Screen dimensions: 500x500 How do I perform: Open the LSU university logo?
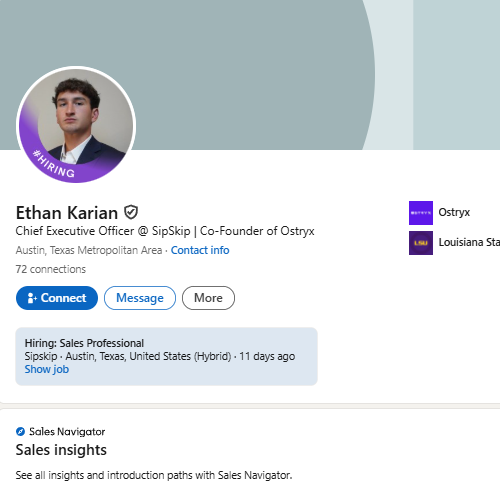tap(421, 243)
